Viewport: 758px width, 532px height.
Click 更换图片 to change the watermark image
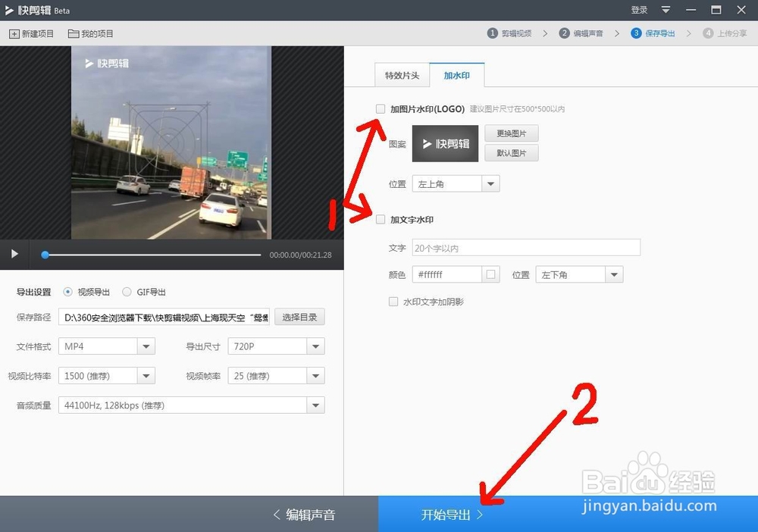point(511,133)
